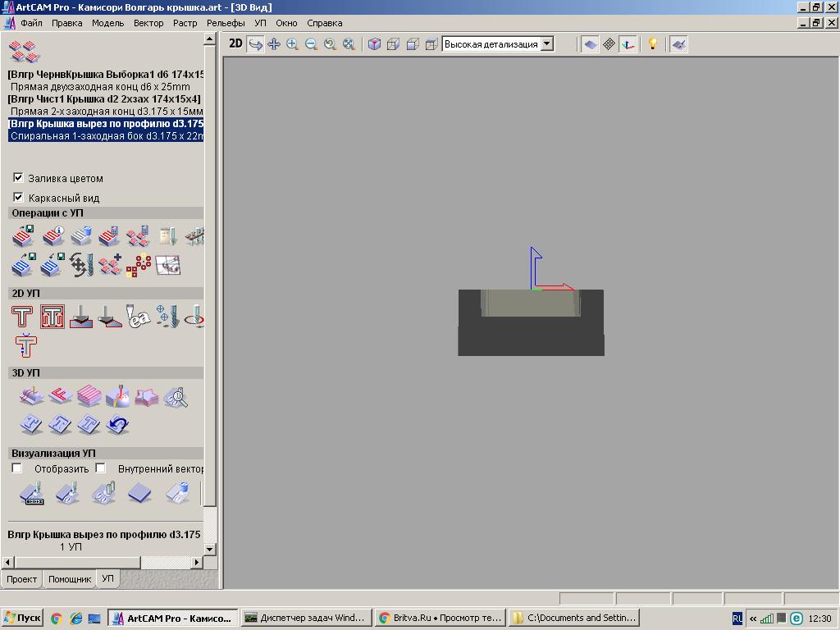Switch to the 'Помощник' tab
This screenshot has height=630, width=840.
click(70, 579)
